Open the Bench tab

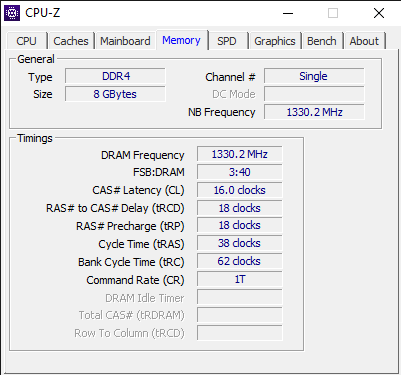point(322,41)
